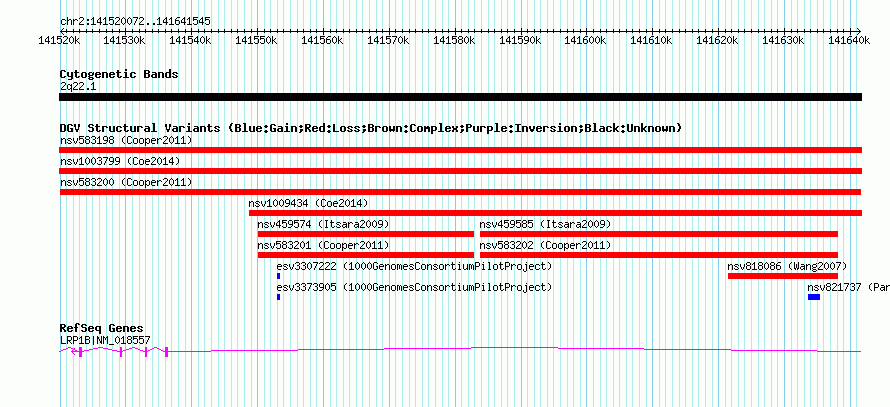Click the 141560k ruler label

322,40
